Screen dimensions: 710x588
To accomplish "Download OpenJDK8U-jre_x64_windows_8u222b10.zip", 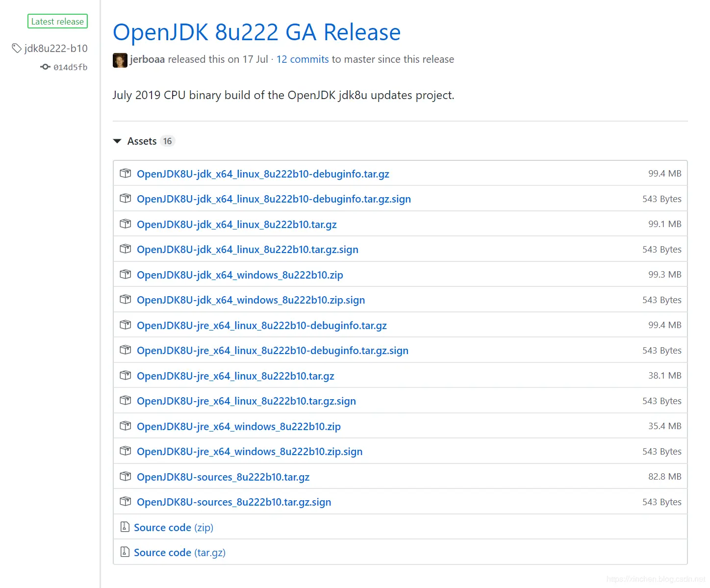I will (x=239, y=427).
